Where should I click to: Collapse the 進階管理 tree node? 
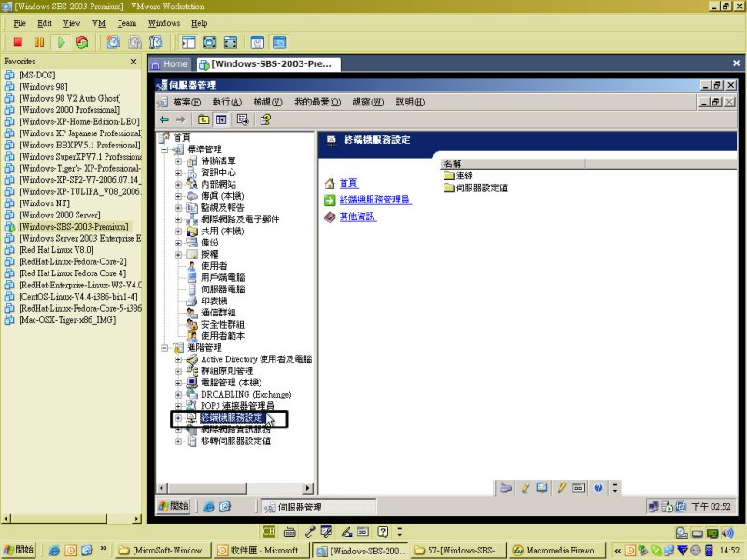pyautogui.click(x=164, y=348)
